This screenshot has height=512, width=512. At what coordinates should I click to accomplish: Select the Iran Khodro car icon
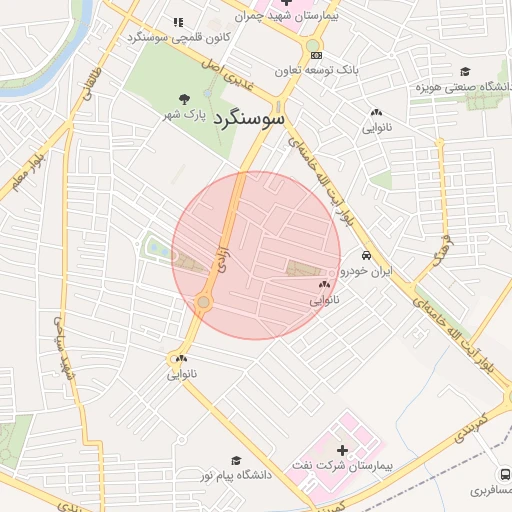(x=366, y=255)
